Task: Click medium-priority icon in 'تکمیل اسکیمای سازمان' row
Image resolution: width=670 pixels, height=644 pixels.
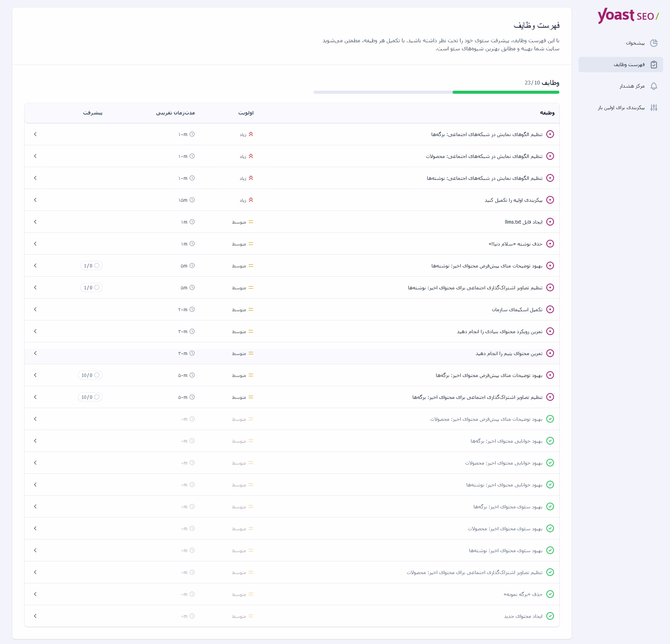Action: [251, 309]
